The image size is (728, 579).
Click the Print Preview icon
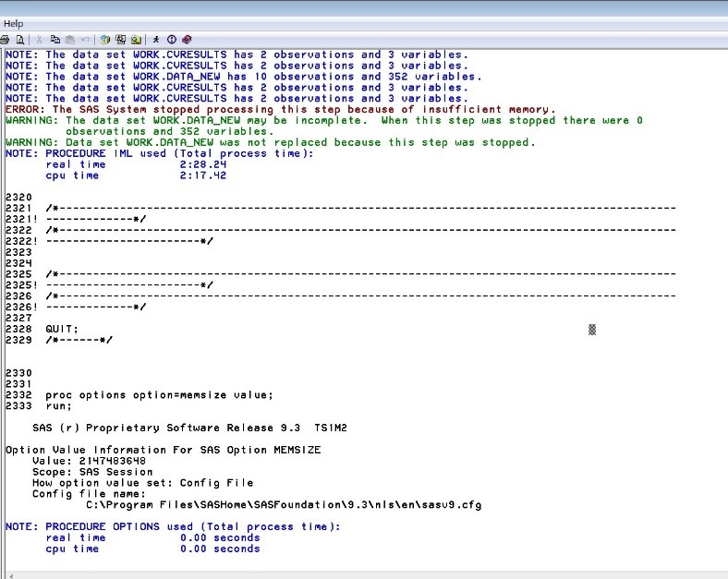click(x=20, y=40)
